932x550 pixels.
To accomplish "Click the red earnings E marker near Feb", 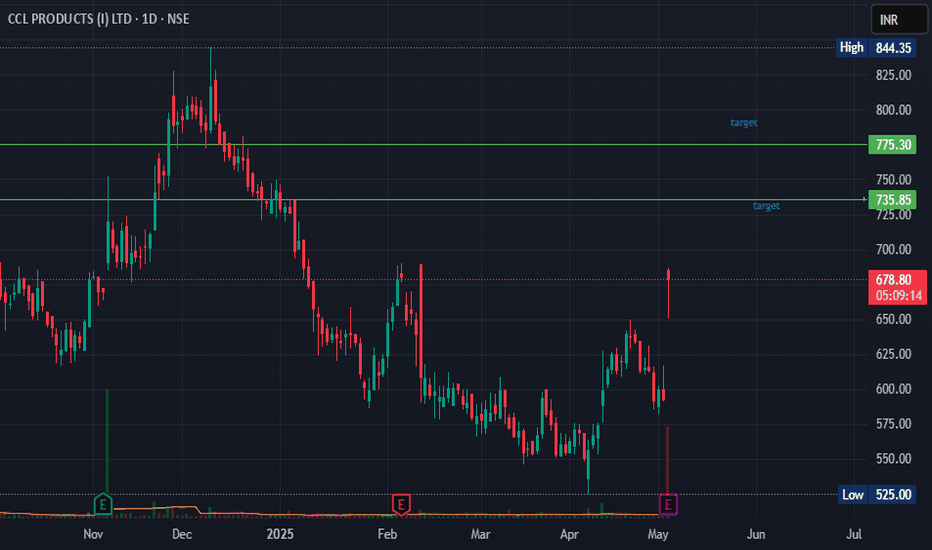I will (401, 505).
